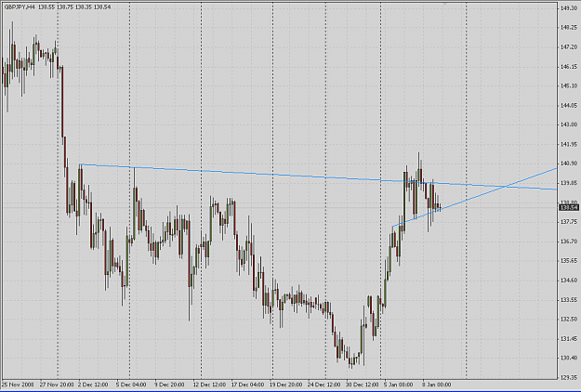The height and width of the screenshot is (392, 581).
Task: Click the 136.70 price axis label
Action: pos(569,242)
